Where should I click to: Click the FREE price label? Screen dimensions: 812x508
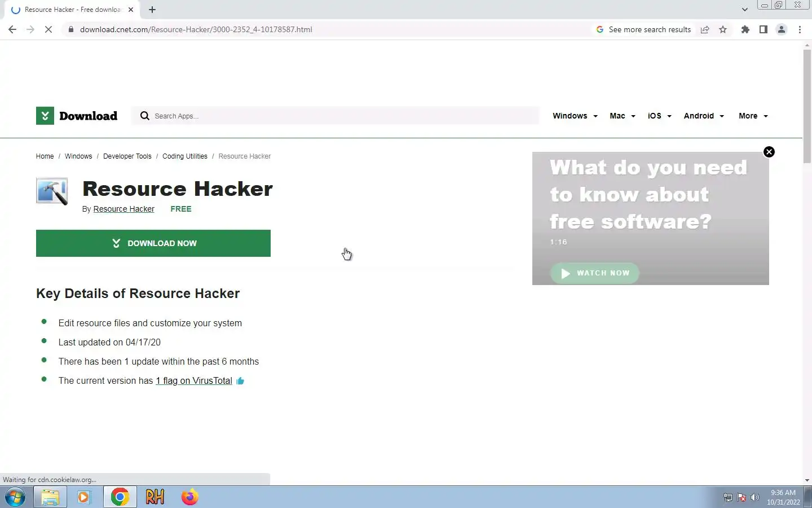181,209
